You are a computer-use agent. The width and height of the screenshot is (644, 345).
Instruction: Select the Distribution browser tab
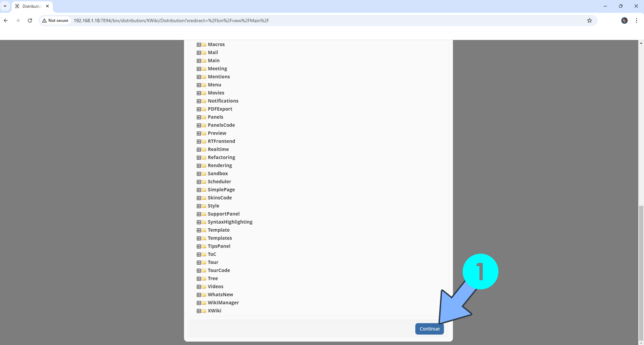tap(32, 6)
